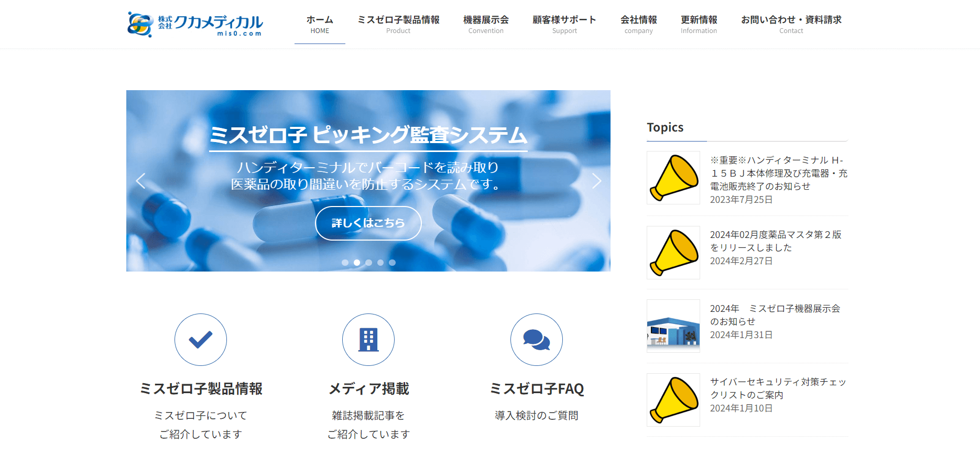Select the first carousel pagination dot
Image resolution: width=980 pixels, height=455 pixels.
click(x=345, y=263)
